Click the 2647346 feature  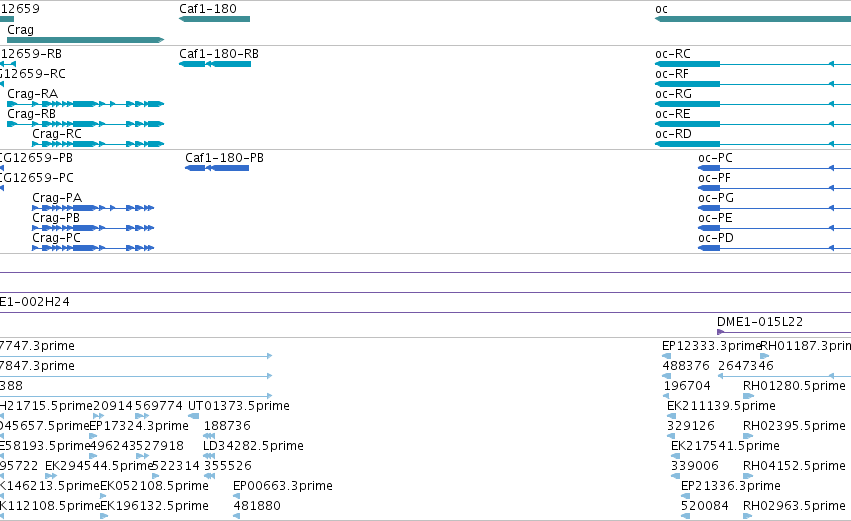point(784,376)
